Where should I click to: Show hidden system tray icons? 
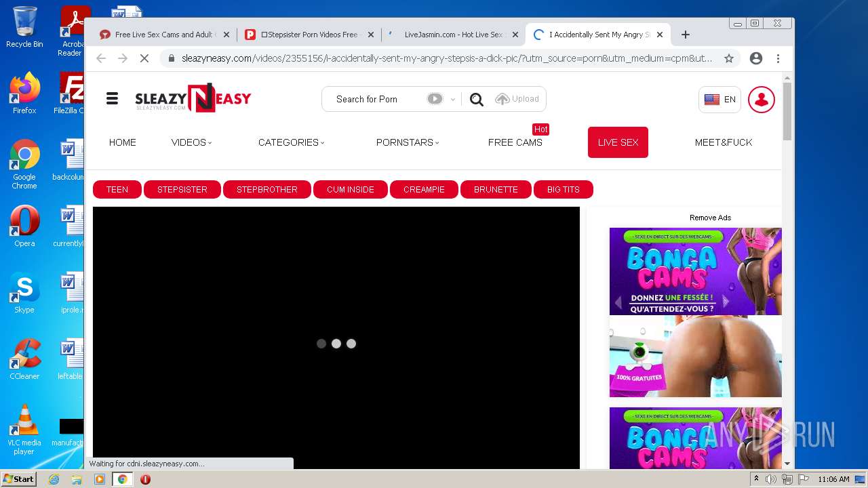(756, 479)
